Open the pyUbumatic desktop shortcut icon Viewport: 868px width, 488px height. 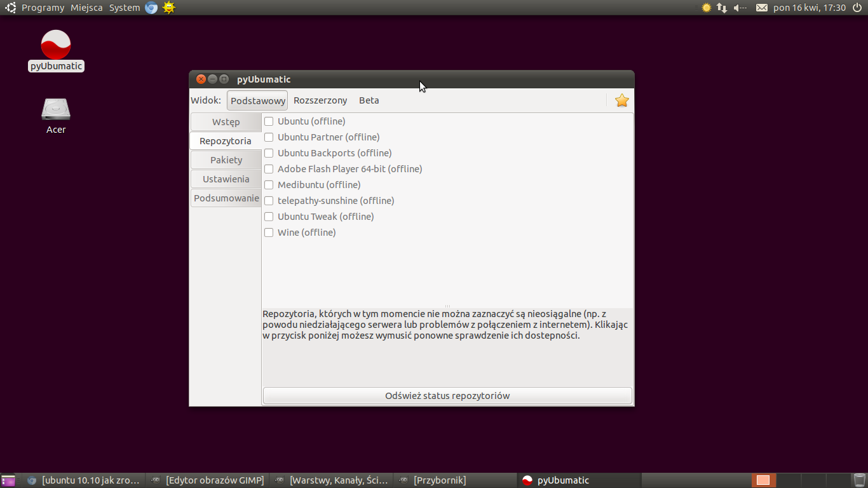[56, 45]
